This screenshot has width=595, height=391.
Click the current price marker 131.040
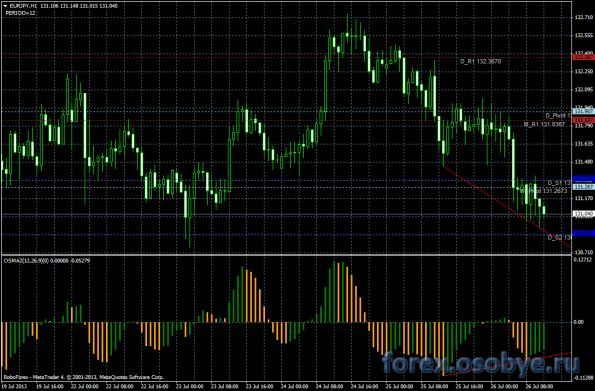pyautogui.click(x=584, y=214)
